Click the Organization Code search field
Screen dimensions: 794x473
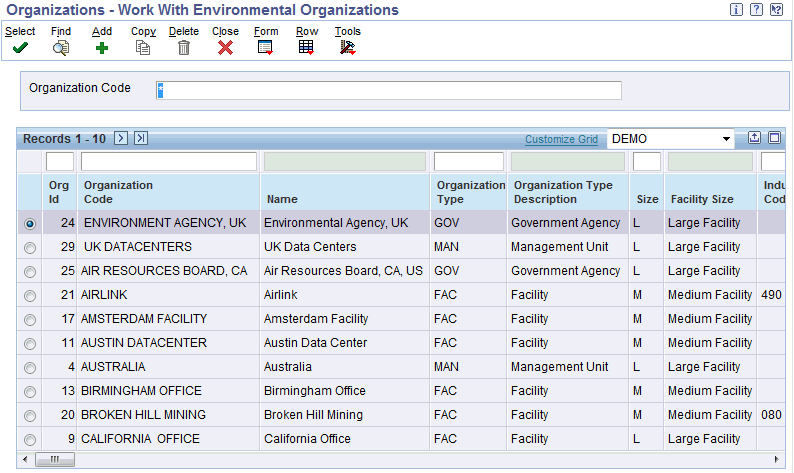pos(388,91)
